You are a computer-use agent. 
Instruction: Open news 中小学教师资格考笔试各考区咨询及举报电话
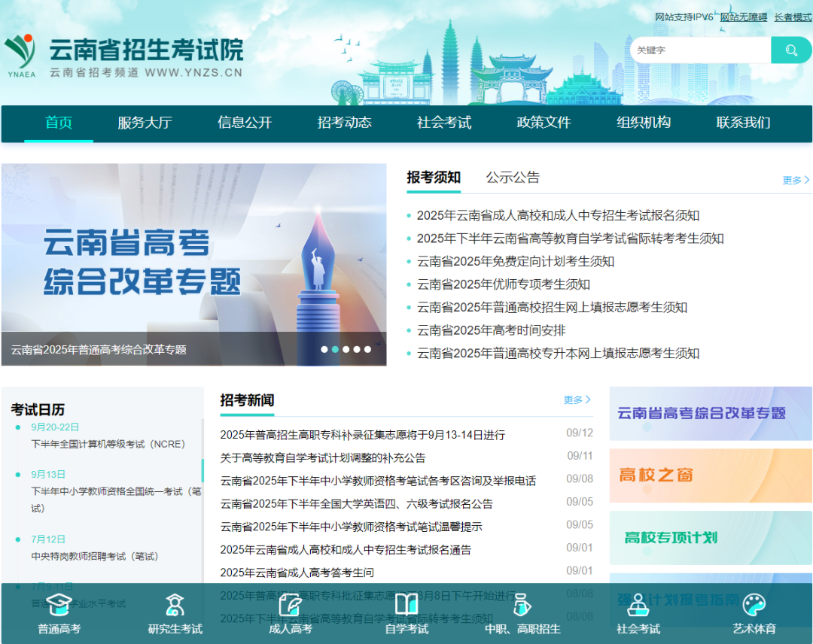[x=378, y=481]
